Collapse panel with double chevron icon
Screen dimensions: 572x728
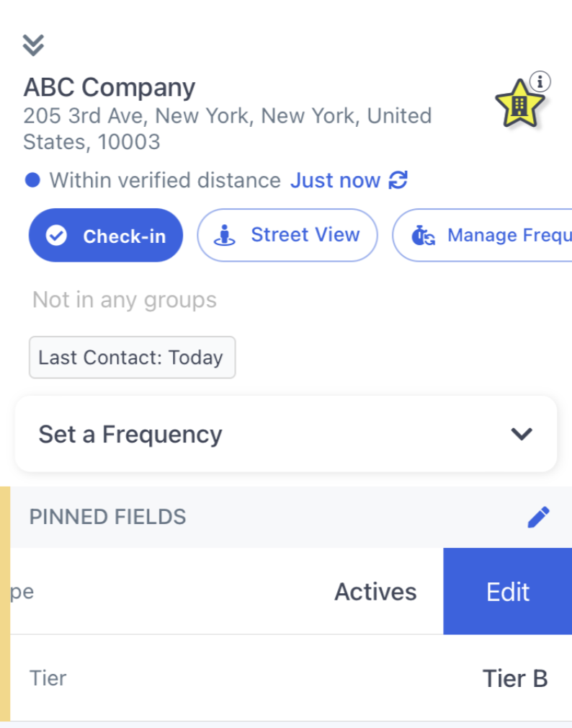[33, 45]
